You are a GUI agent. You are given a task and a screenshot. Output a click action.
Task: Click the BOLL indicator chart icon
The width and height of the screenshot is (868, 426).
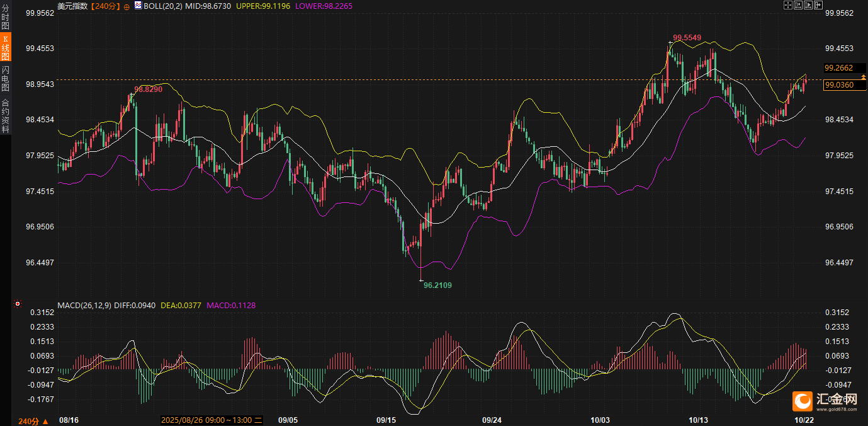(137, 5)
